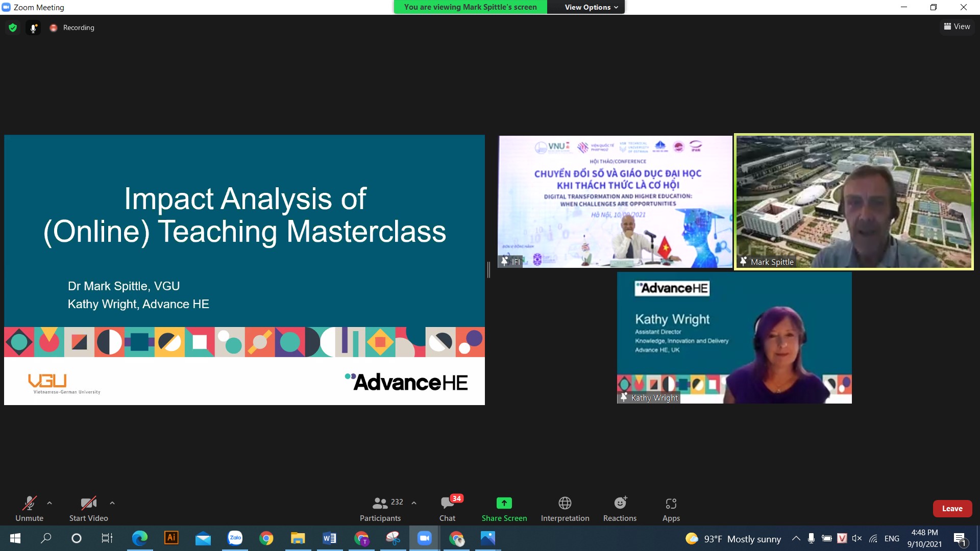Screen dimensions: 980x551
Task: Open Zoom Apps
Action: [671, 509]
